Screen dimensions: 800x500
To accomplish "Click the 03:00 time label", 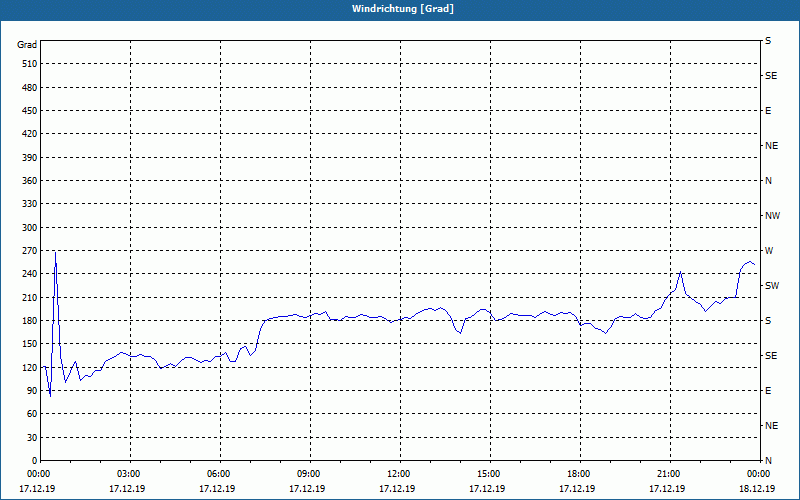I will (131, 474).
